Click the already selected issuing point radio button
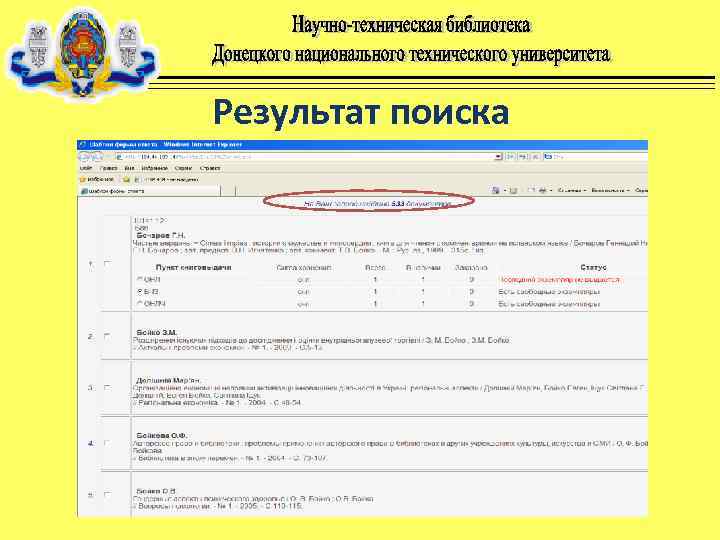720x540 pixels. [x=140, y=292]
